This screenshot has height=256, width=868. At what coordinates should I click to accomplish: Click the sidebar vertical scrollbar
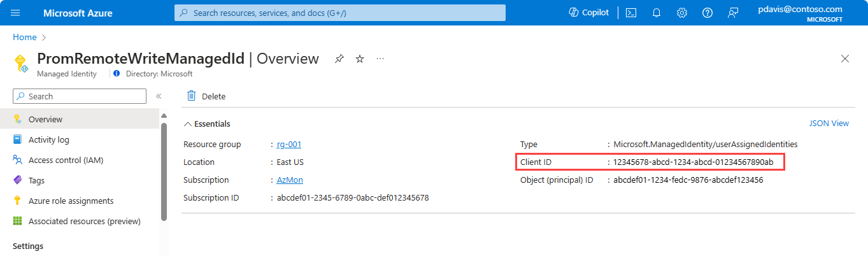pos(164,172)
